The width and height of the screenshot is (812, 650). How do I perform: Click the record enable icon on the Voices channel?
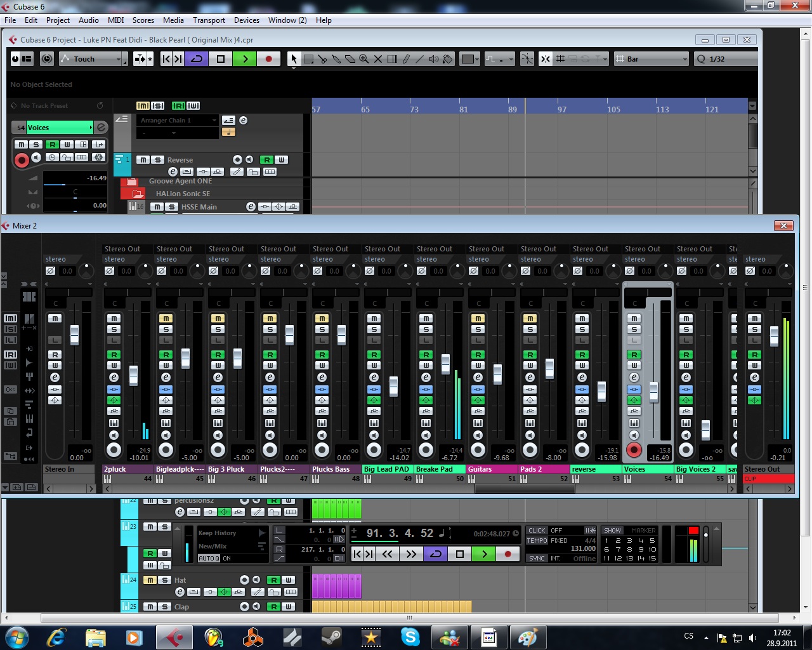tap(634, 450)
